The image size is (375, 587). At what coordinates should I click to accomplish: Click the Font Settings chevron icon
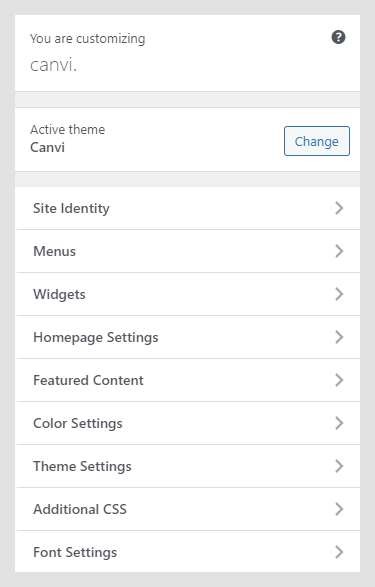pyautogui.click(x=339, y=552)
